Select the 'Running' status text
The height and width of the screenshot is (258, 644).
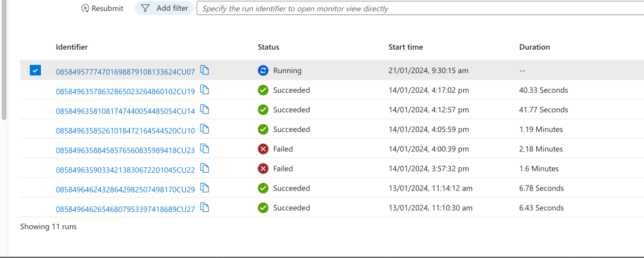click(x=287, y=71)
